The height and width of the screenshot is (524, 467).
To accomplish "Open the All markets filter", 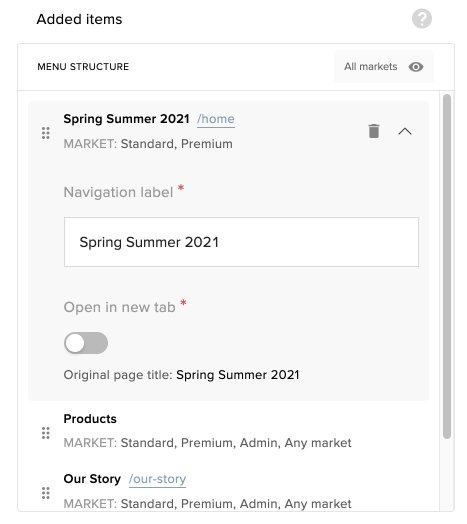I will [x=383, y=67].
